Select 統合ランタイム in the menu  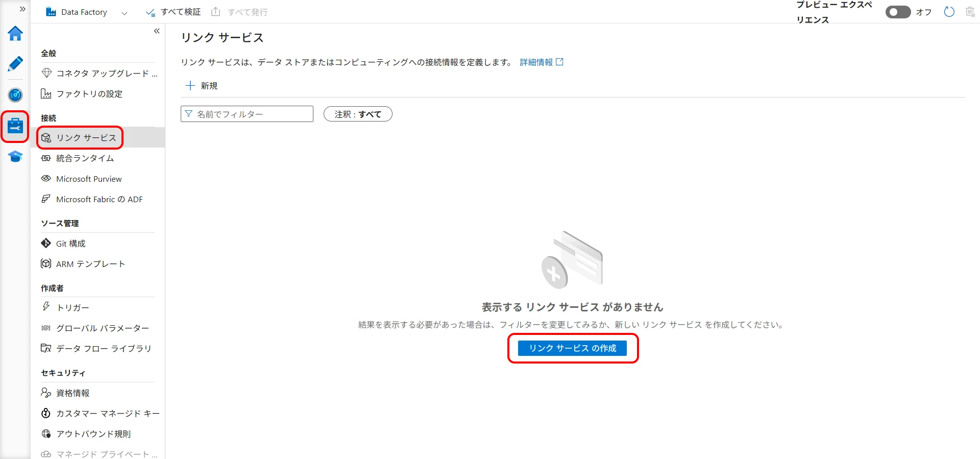click(x=85, y=158)
